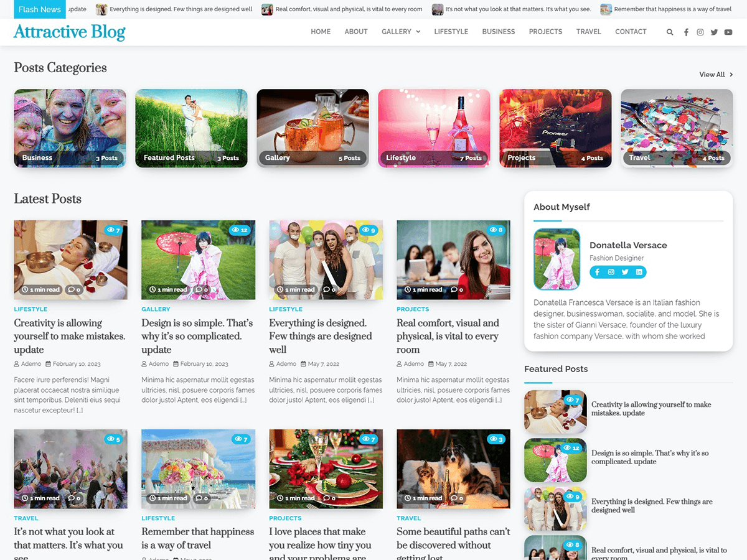Open the CONTACT page from the navigation
This screenshot has width=747, height=560.
631,32
